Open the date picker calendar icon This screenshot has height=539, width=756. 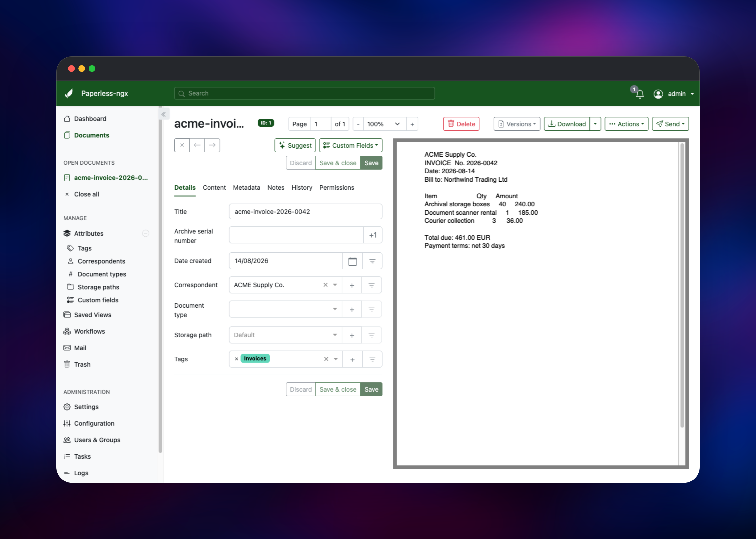tap(353, 261)
